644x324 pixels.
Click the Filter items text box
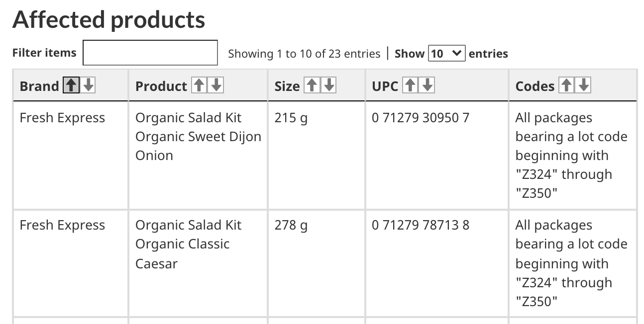coord(150,53)
